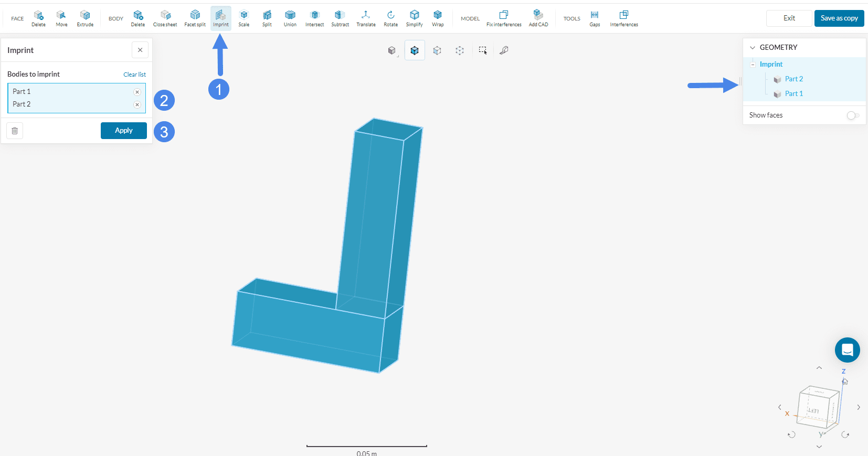This screenshot has height=456, width=868.
Task: Click the Add CAD icon
Action: tap(538, 18)
